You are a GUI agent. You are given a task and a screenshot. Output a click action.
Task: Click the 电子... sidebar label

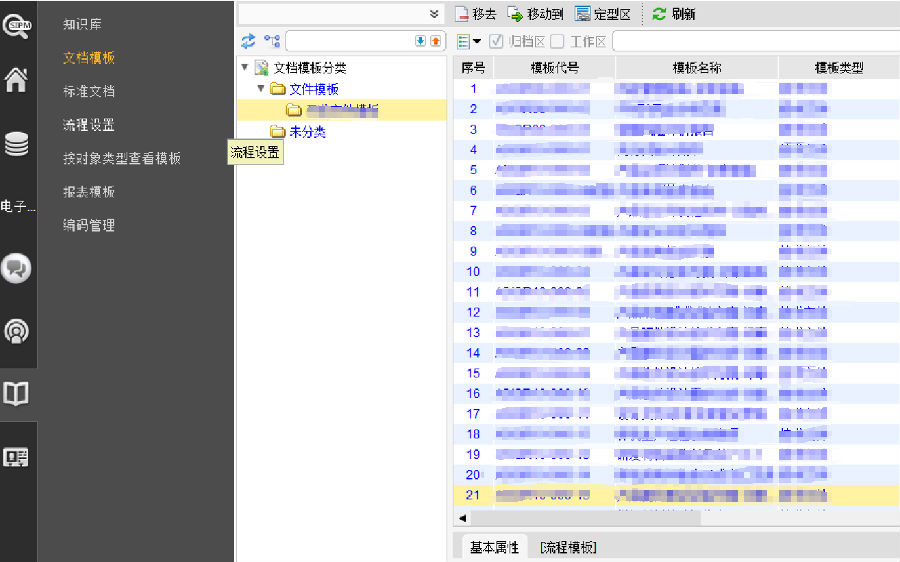click(x=18, y=206)
